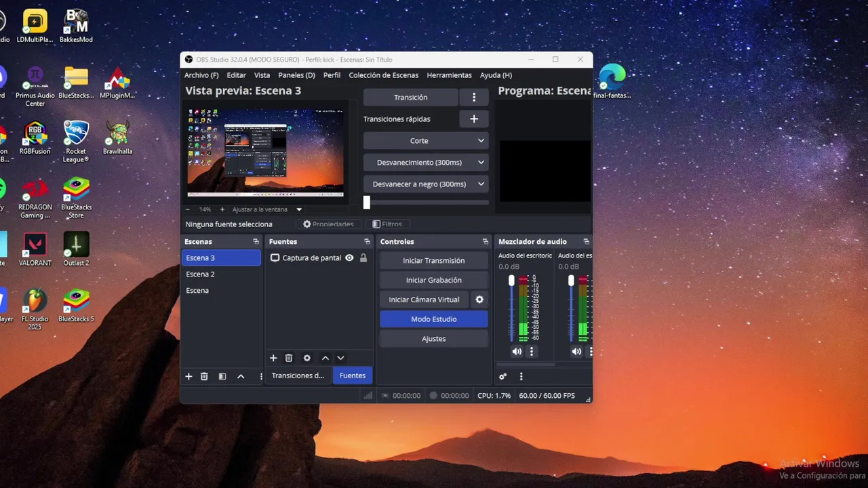868x488 pixels.
Task: Undock the Controles panel
Action: point(485,241)
